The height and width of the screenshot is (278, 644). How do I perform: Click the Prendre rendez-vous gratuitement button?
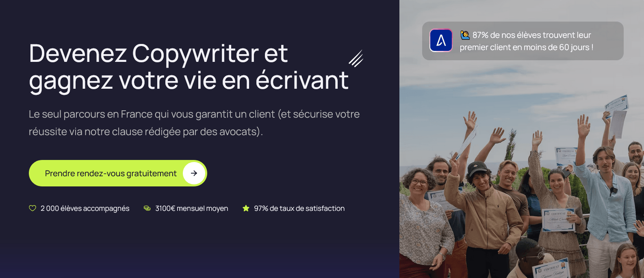coord(118,173)
